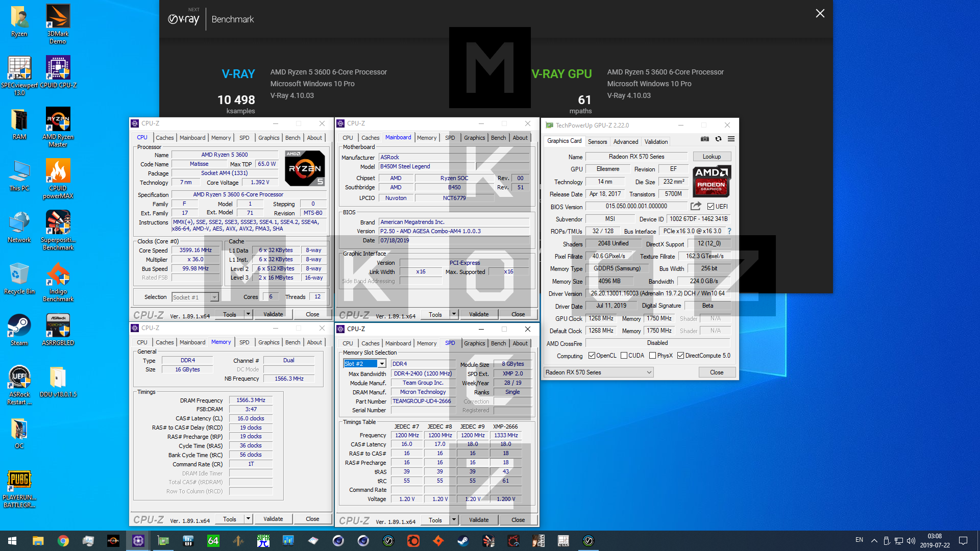This screenshot has height=551, width=980.
Task: Click the BIOS Version field in GPU-Z
Action: pos(636,206)
